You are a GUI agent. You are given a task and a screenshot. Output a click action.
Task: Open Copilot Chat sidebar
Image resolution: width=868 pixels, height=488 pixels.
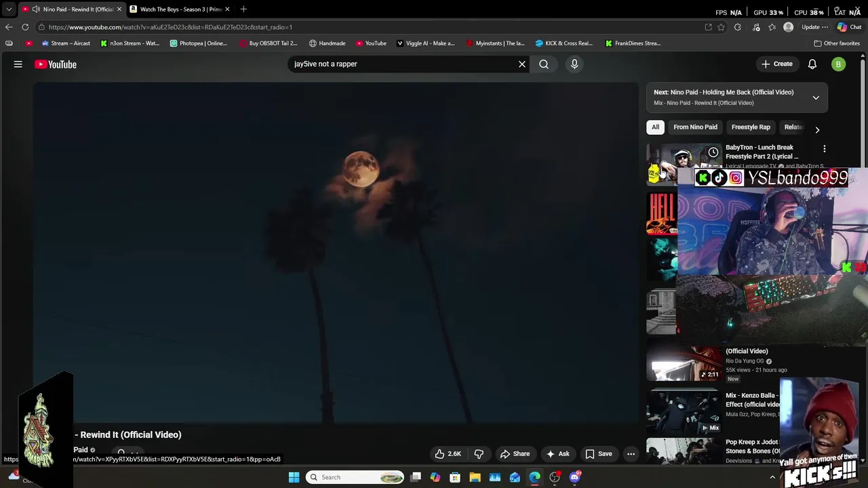coord(849,27)
